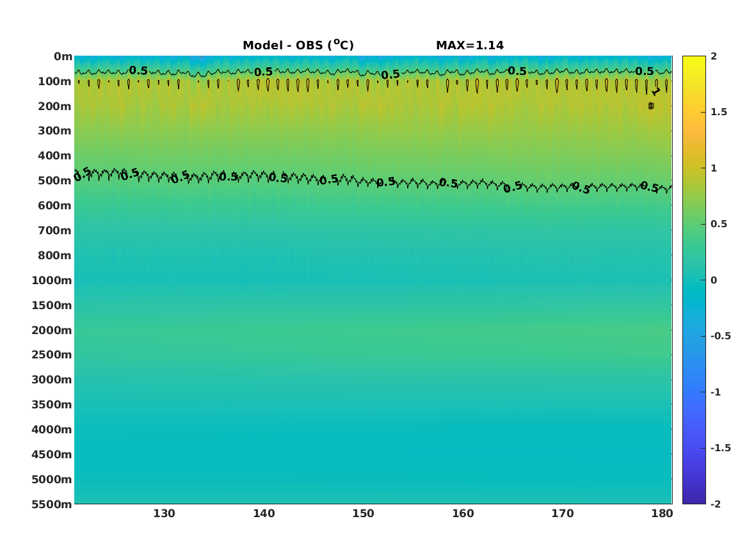Click the '700m' depth axis label
The height and width of the screenshot is (560, 747).
click(x=54, y=230)
